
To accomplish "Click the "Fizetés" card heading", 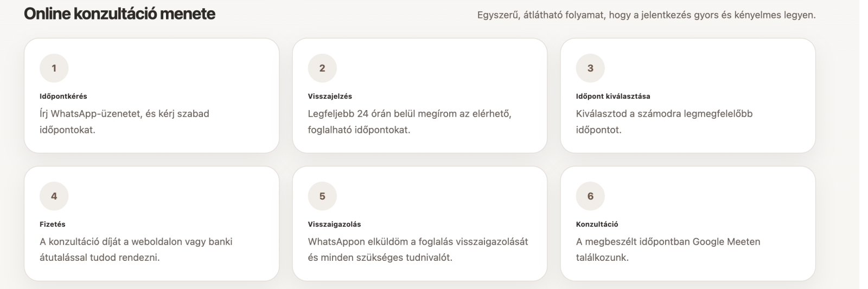I will point(53,224).
